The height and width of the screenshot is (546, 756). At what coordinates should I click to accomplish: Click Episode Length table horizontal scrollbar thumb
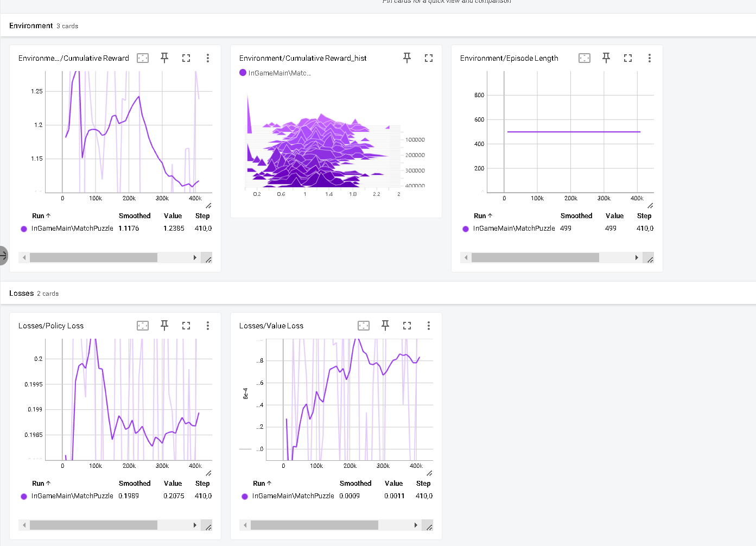[535, 257]
